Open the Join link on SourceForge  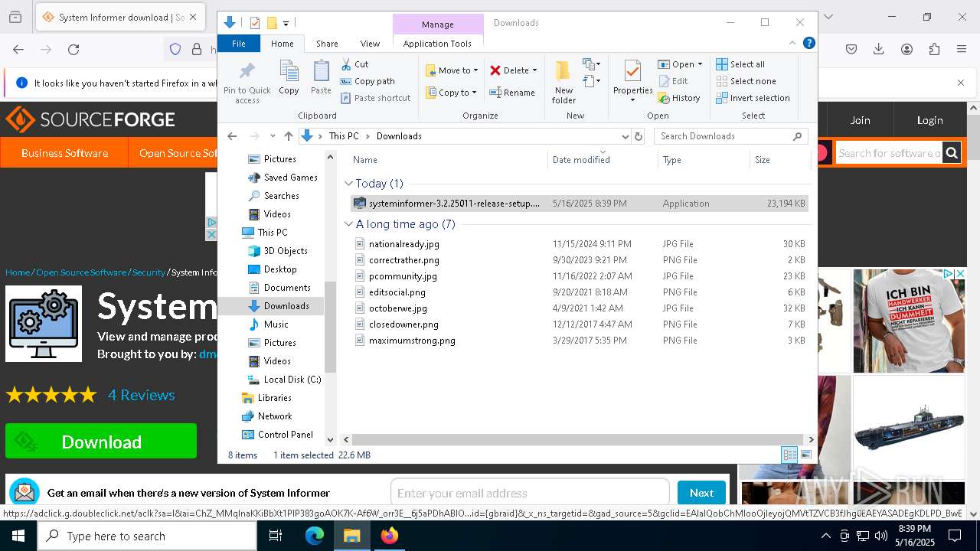(860, 120)
